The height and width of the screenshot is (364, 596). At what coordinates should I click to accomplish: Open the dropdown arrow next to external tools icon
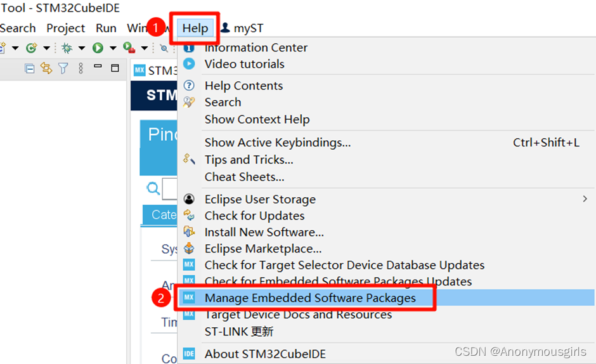[x=145, y=48]
